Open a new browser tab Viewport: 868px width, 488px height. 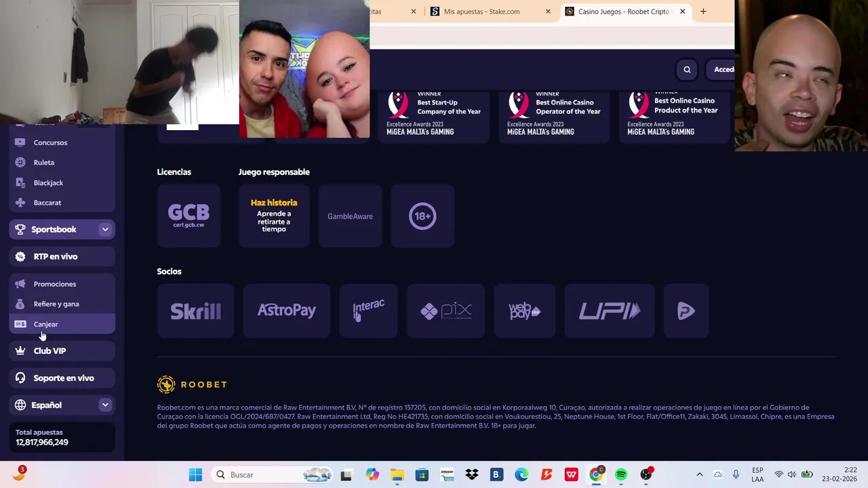coord(703,12)
